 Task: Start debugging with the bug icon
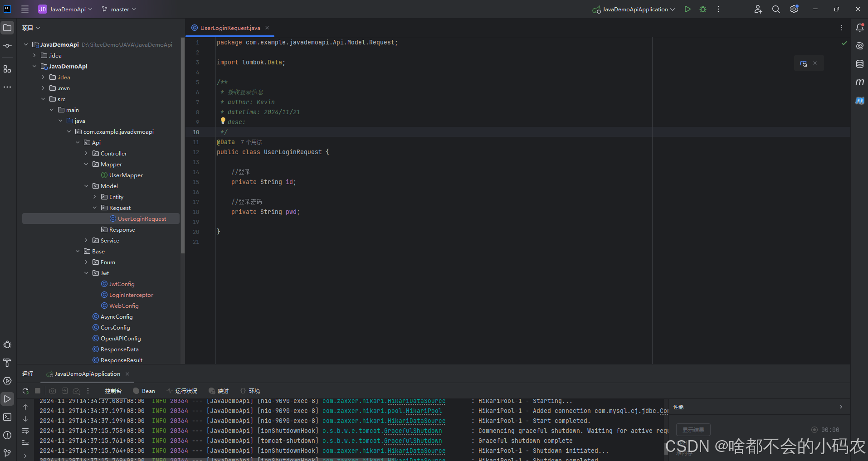click(x=703, y=9)
